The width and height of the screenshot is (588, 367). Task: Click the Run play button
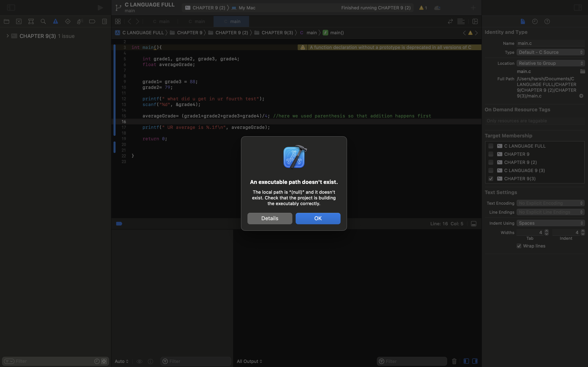(x=100, y=8)
